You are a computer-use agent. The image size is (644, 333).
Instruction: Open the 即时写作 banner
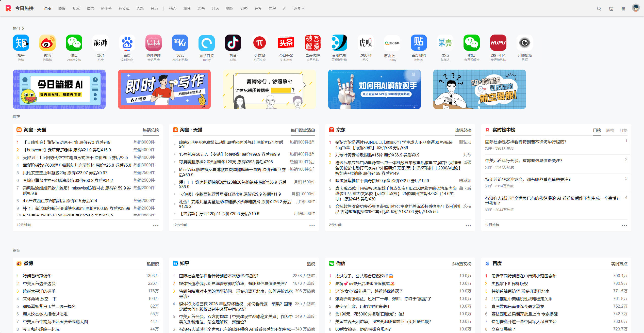click(164, 89)
